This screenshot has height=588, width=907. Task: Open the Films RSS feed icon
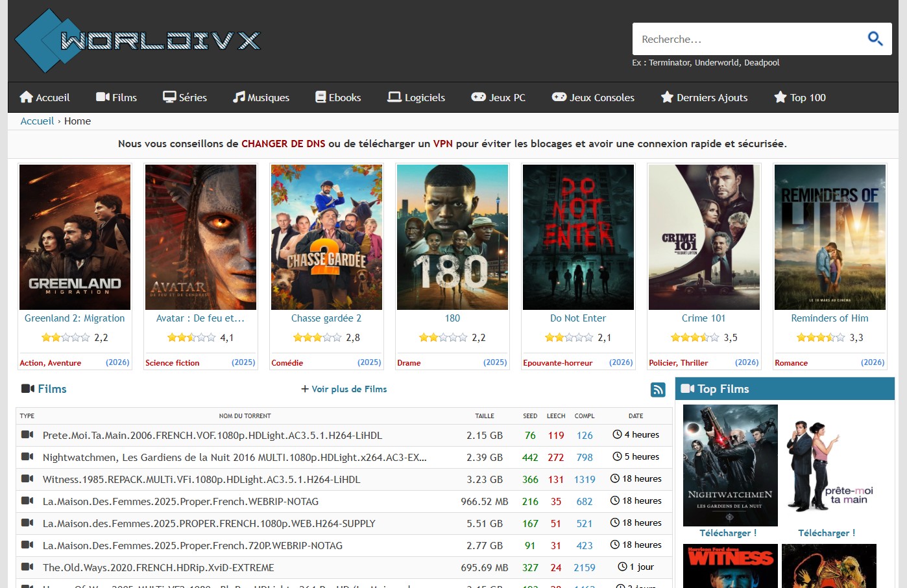click(x=658, y=390)
